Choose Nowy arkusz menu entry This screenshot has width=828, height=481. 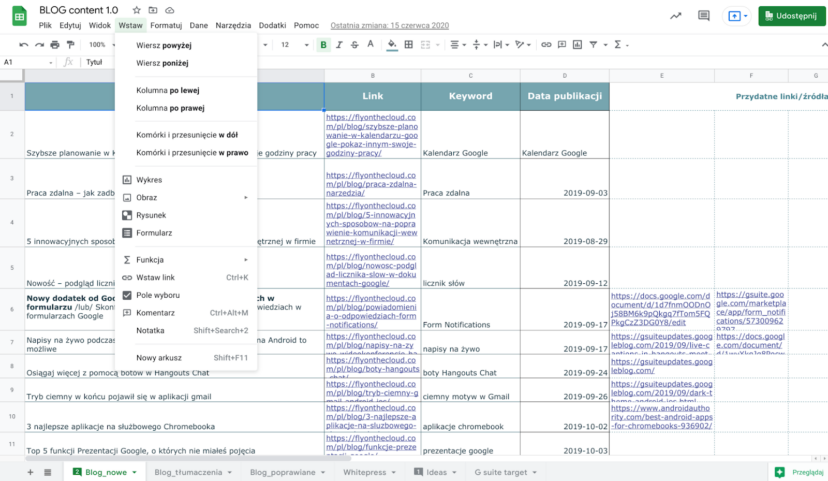(186, 358)
